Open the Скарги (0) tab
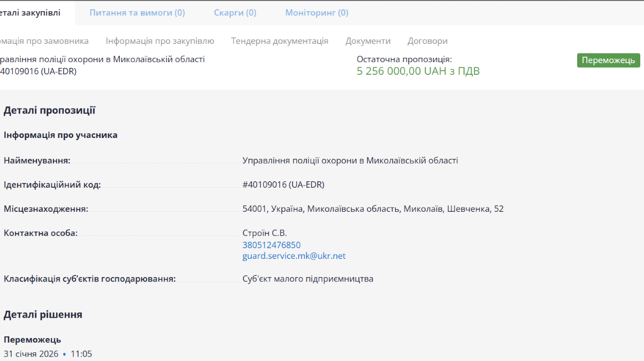 click(x=235, y=12)
